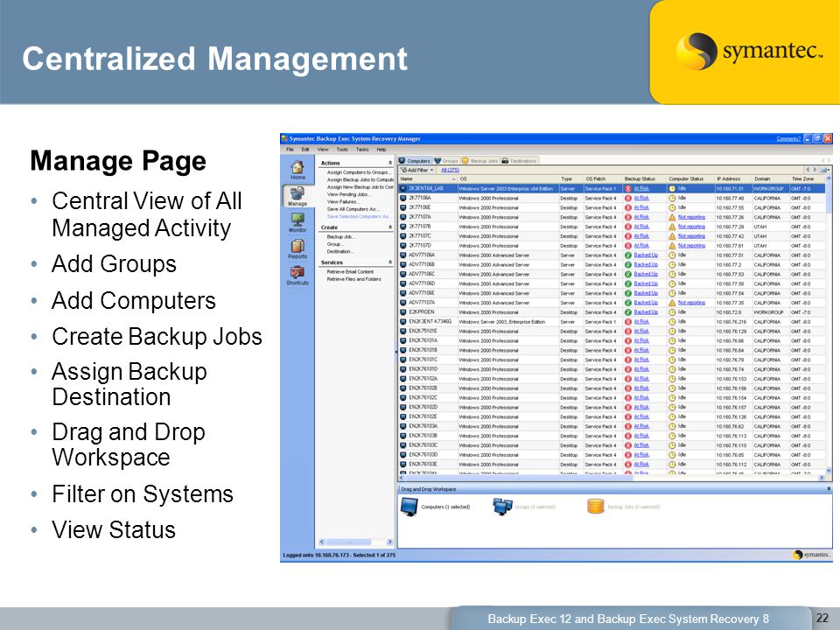This screenshot has height=630, width=840.
Task: Click the computer icon beside ADV77106A
Action: [x=402, y=255]
